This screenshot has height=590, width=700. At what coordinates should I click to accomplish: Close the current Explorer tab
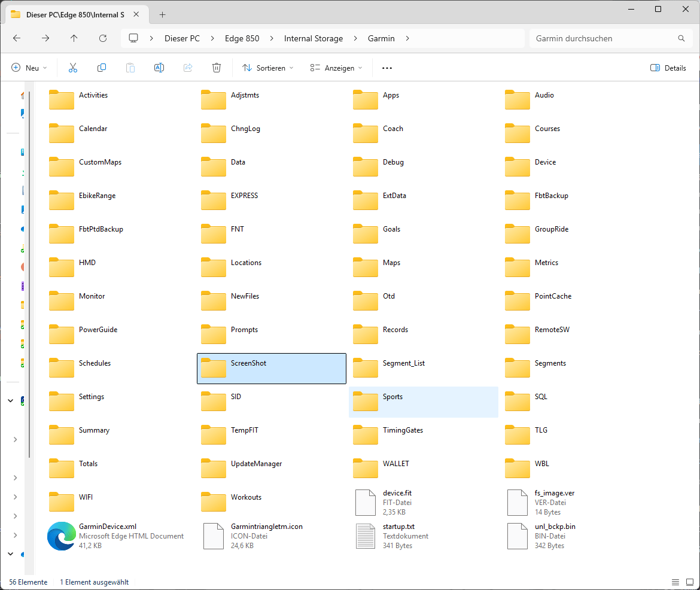click(136, 15)
